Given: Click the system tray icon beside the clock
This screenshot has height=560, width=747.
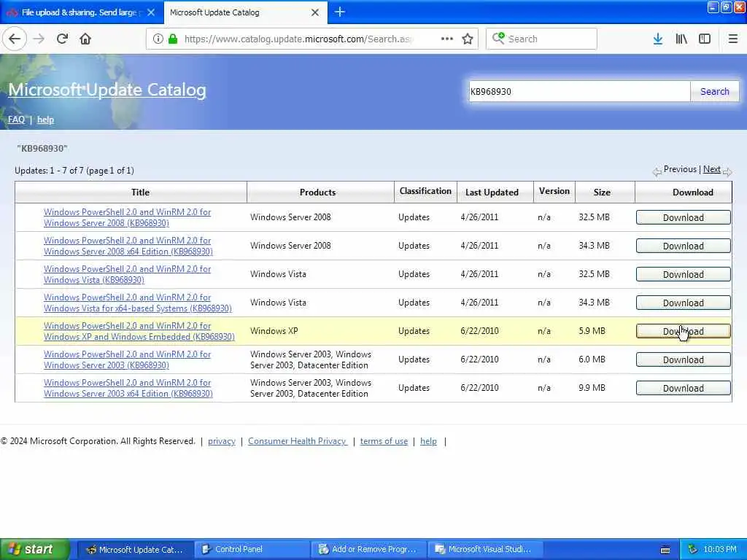Looking at the screenshot, I should pyautogui.click(x=692, y=550).
